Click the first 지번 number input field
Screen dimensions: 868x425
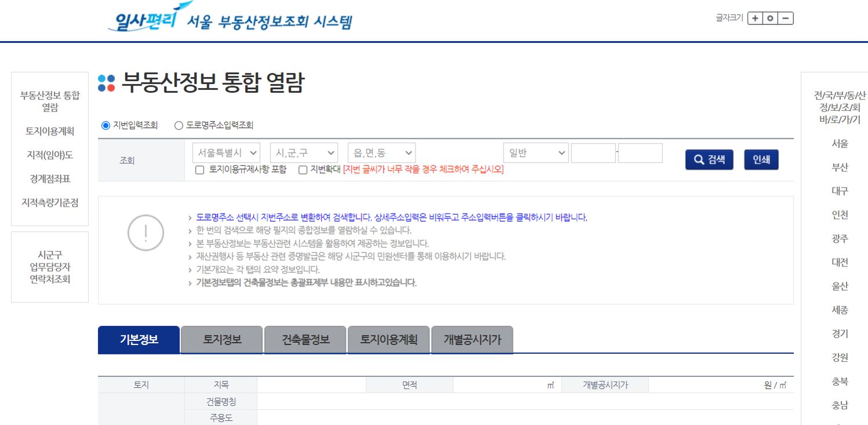pos(593,152)
